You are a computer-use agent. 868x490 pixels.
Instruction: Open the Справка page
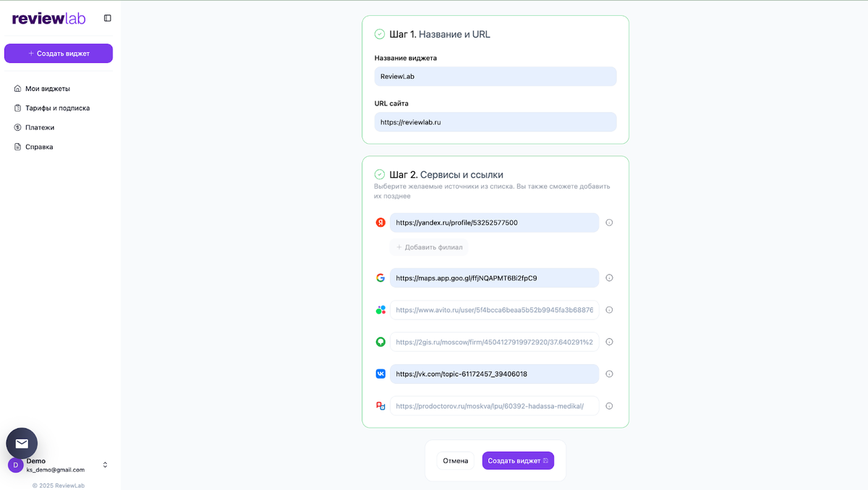(x=39, y=146)
